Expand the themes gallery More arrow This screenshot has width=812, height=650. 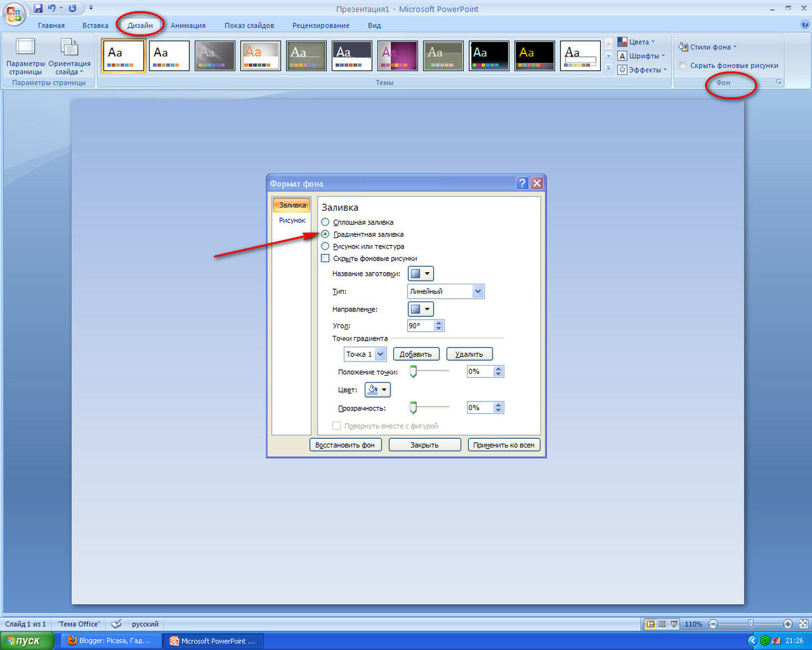pyautogui.click(x=608, y=69)
